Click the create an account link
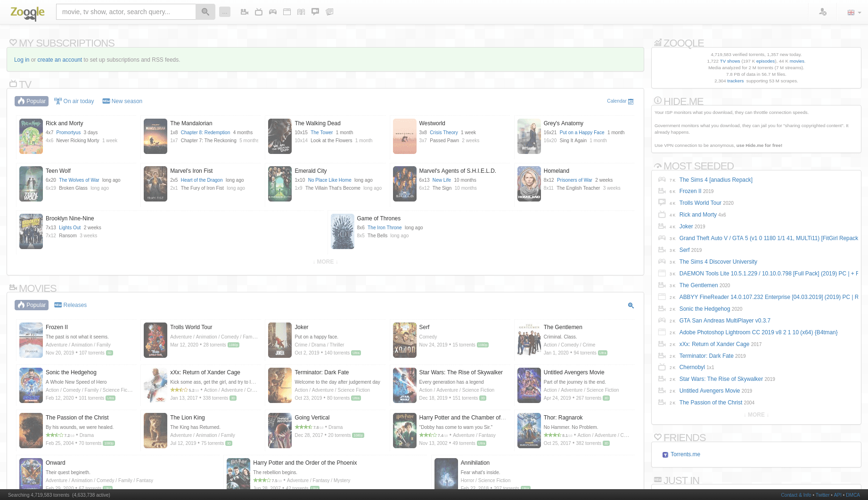Screen dimensions: 868x500 59,60
